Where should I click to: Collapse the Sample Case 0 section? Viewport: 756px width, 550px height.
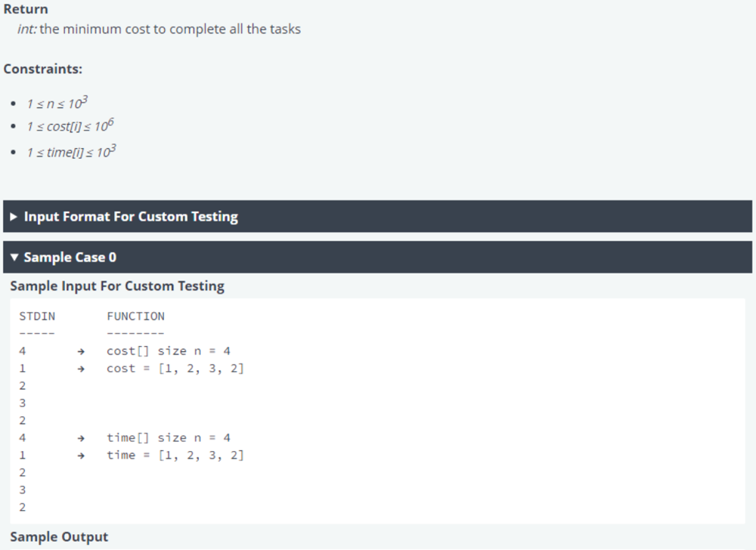coord(377,257)
